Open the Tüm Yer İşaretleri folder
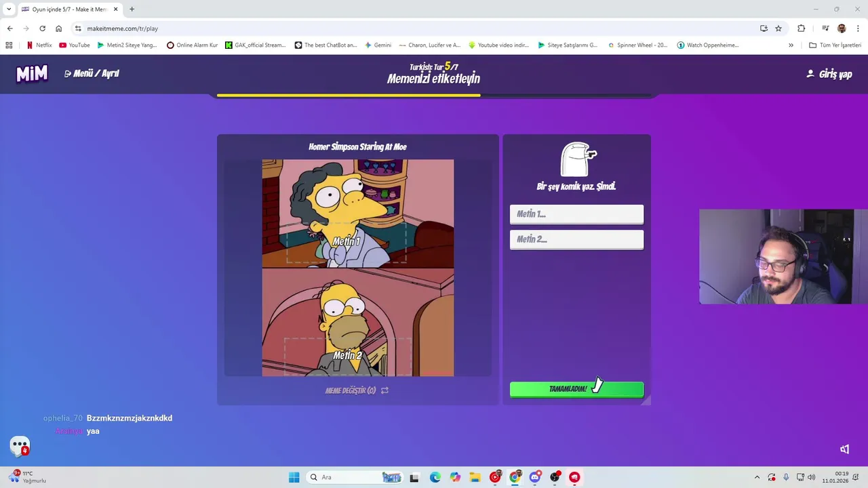This screenshot has width=868, height=488. point(835,45)
